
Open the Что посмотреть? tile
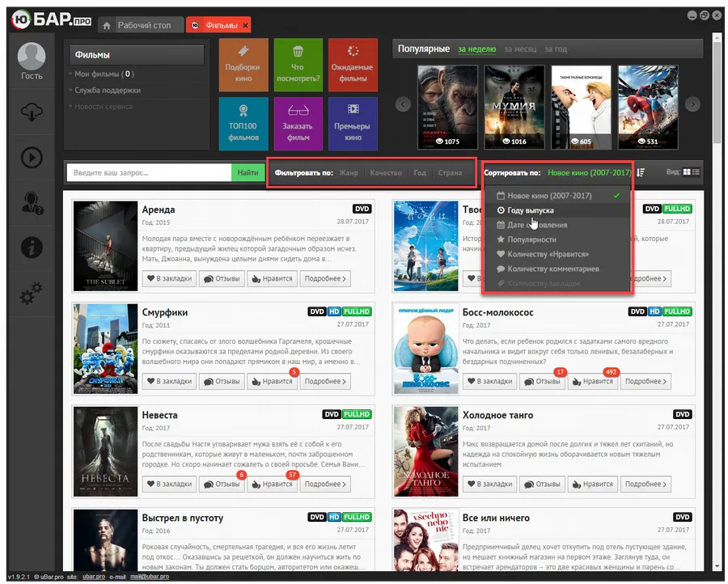pos(298,65)
